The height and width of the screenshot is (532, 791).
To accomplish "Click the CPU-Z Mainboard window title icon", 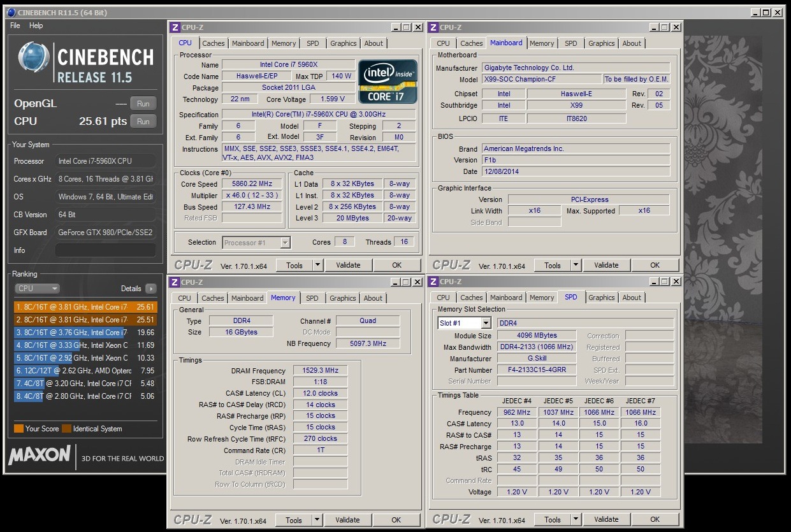I will coord(433,27).
